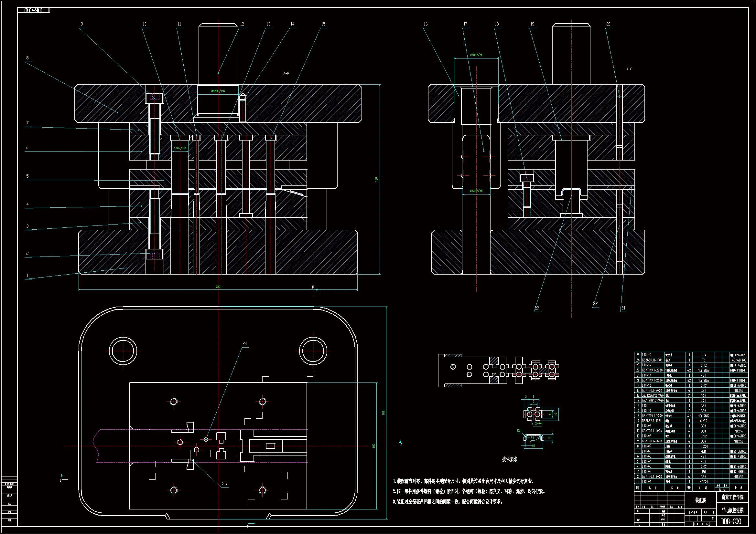756x534 pixels.
Task: Click the 技术要求 heading text
Action: coord(510,459)
